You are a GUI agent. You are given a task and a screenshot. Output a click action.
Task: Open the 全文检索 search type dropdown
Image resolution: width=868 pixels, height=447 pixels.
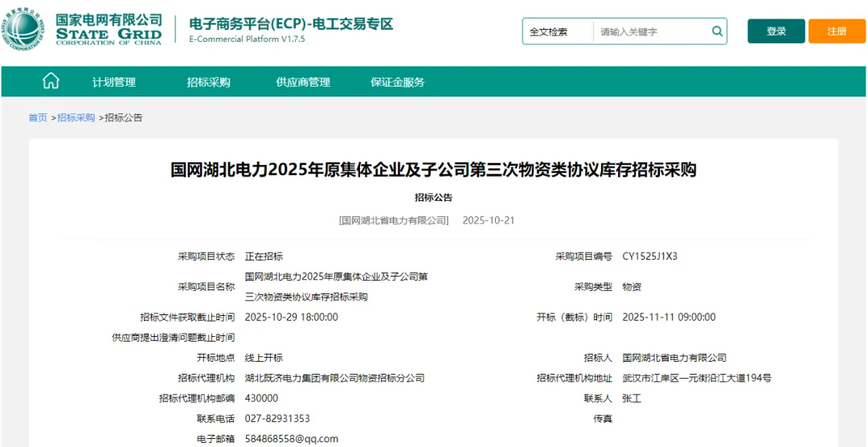558,32
